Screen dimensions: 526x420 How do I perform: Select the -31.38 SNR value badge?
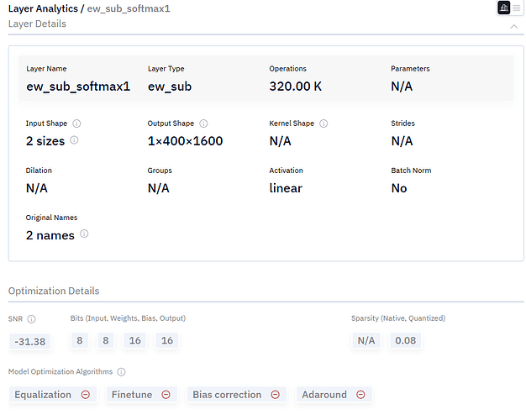[29, 341]
